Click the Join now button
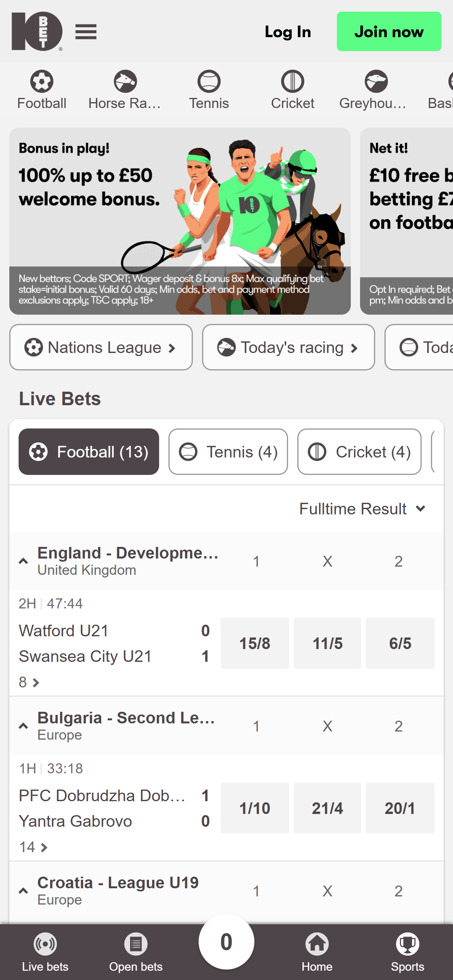This screenshot has height=980, width=453. pyautogui.click(x=389, y=31)
